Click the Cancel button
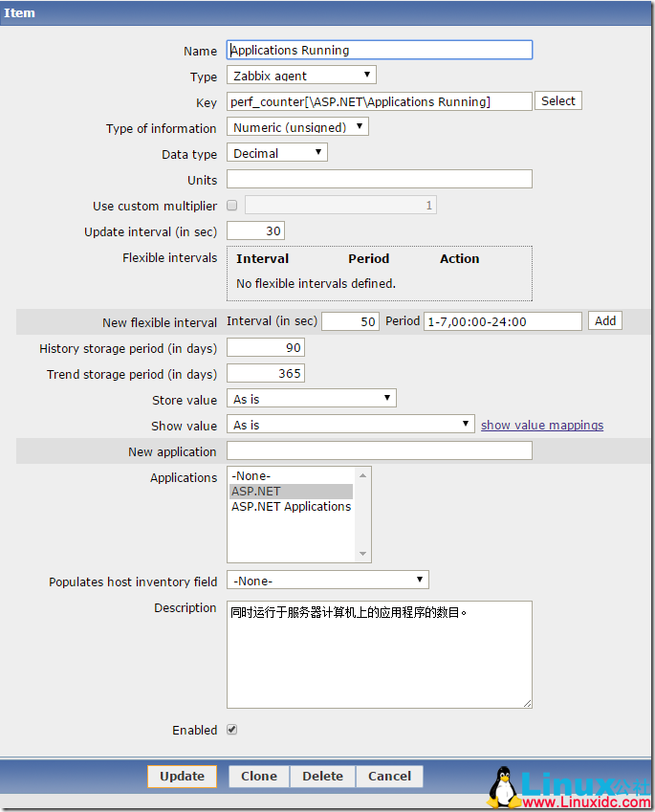655x812 pixels. (389, 776)
